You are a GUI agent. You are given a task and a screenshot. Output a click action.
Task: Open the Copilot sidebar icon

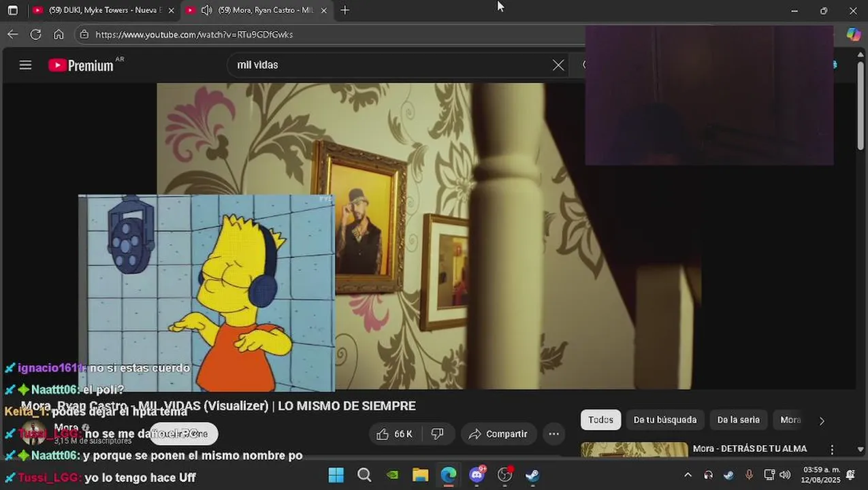pos(853,34)
